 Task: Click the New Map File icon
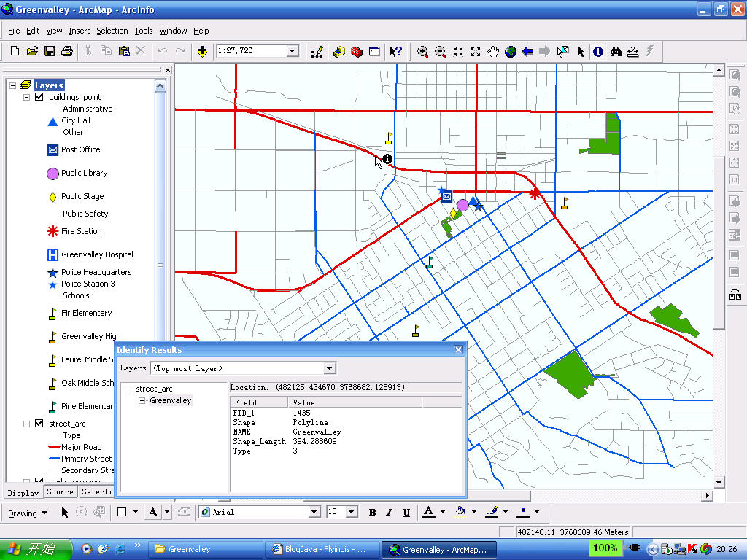(15, 51)
